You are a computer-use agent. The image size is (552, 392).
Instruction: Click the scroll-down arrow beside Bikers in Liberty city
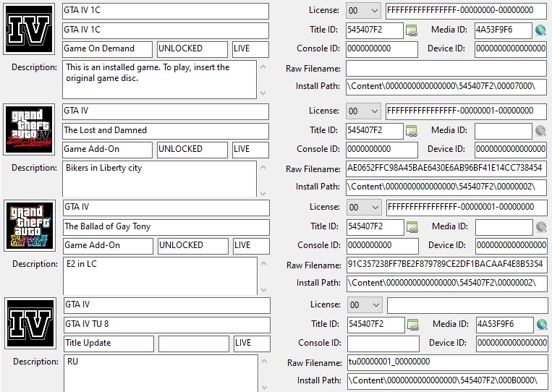coord(263,193)
